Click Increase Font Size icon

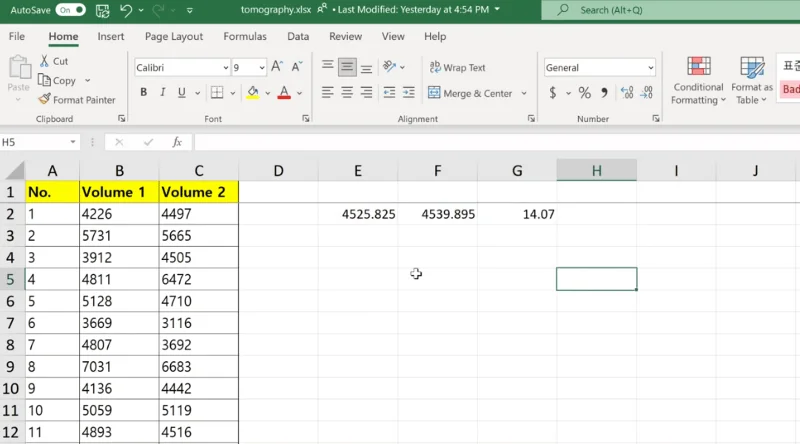(277, 66)
